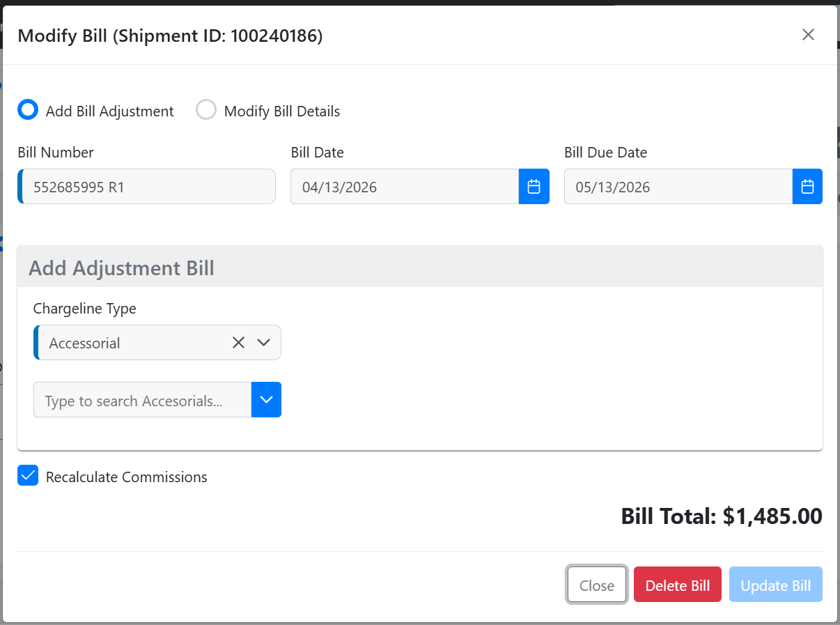Click the Modify Bill dialog title
Viewport: 840px width, 625px height.
point(170,36)
